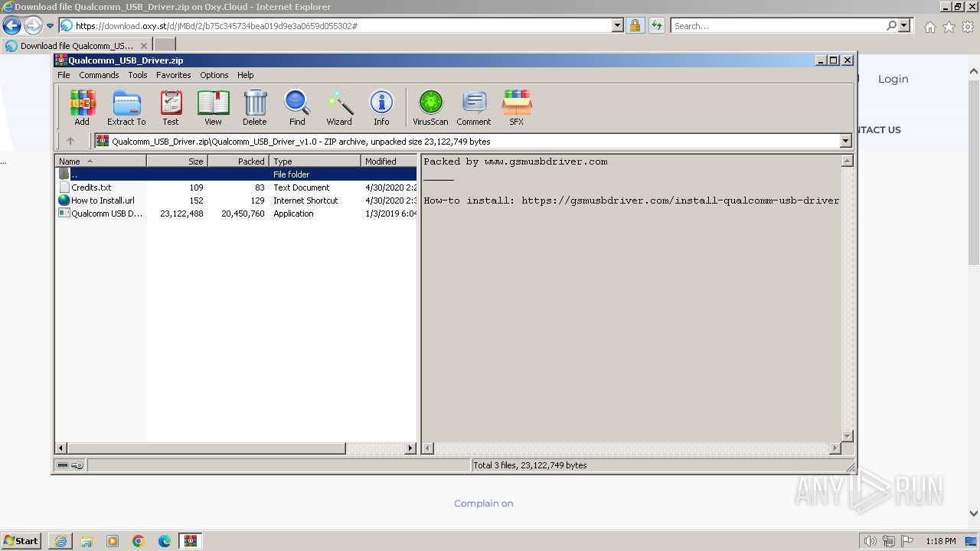Viewport: 980px width, 551px height.
Task: Click the Download file browser tab
Action: pyautogui.click(x=77, y=45)
